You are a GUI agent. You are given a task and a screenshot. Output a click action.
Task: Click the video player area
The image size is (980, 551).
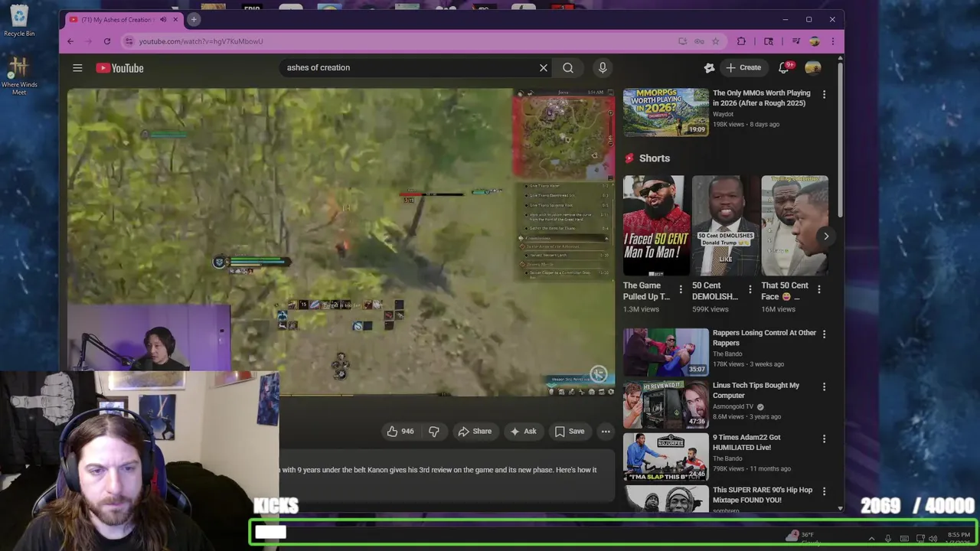[x=341, y=242]
